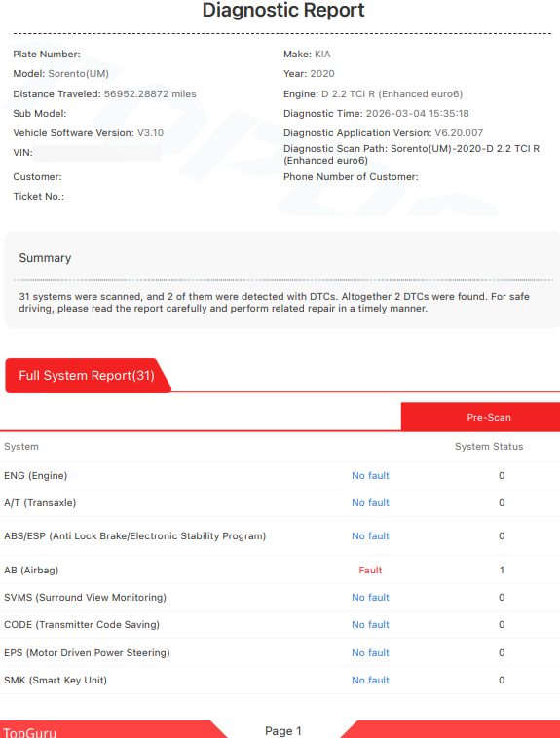Click the SMK (Smart Key Unit) entry
Image resolution: width=560 pixels, height=738 pixels.
[56, 681]
